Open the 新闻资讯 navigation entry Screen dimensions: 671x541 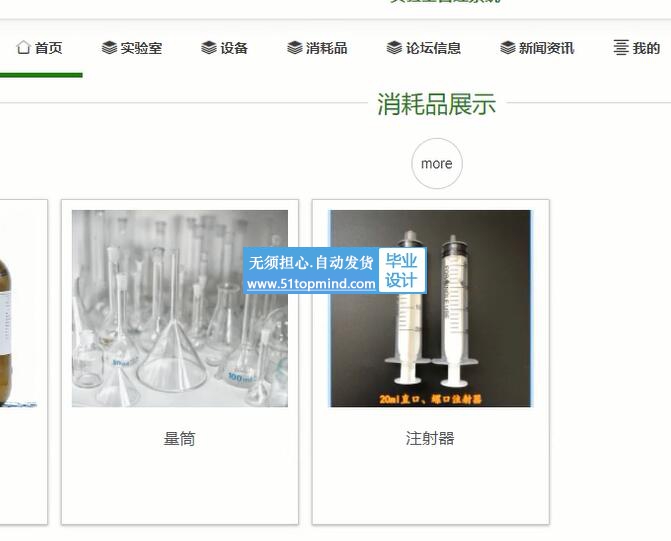537,48
